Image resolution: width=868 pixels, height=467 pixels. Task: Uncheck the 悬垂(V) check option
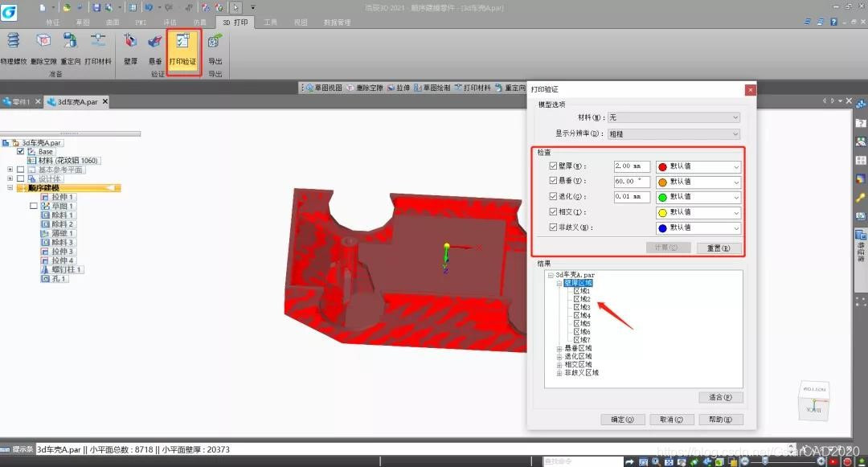pos(553,180)
